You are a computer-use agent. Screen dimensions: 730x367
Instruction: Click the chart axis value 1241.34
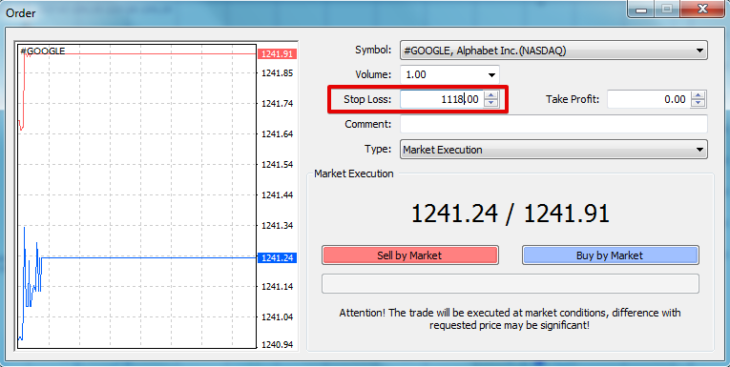pyautogui.click(x=277, y=226)
